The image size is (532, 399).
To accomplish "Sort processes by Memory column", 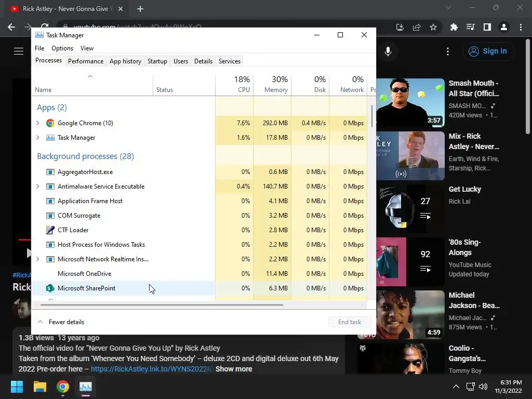I will coord(272,84).
